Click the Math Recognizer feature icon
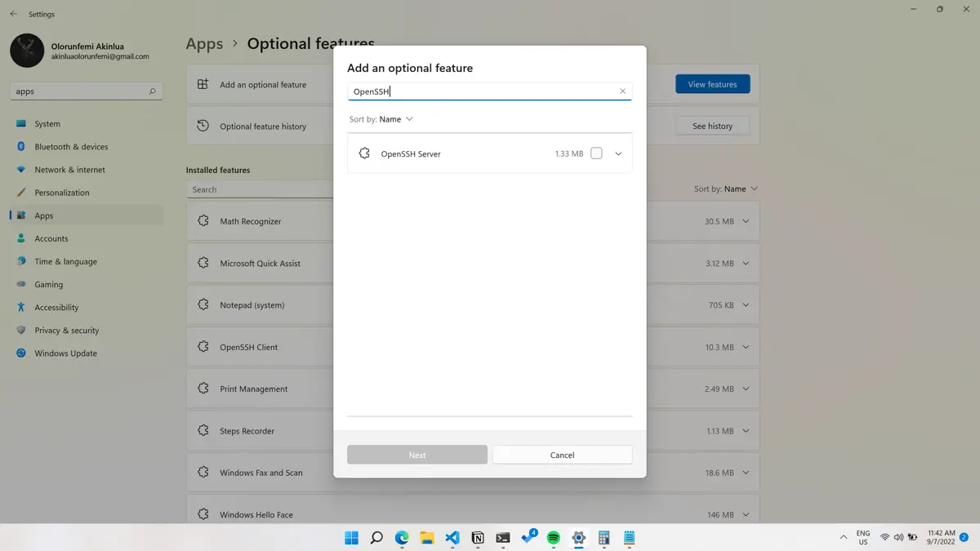980x551 pixels. [x=203, y=221]
